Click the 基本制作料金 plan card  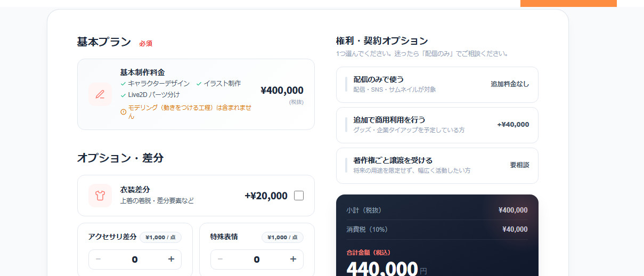(x=195, y=94)
